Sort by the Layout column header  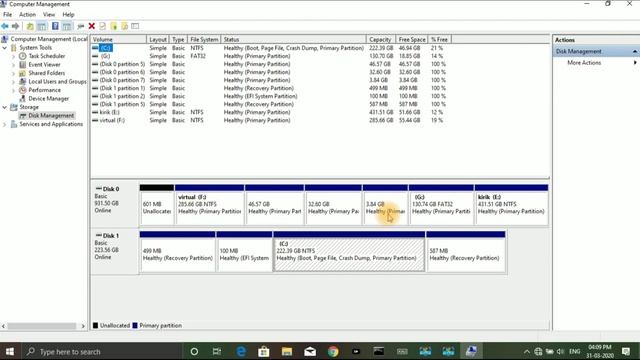tap(158, 40)
